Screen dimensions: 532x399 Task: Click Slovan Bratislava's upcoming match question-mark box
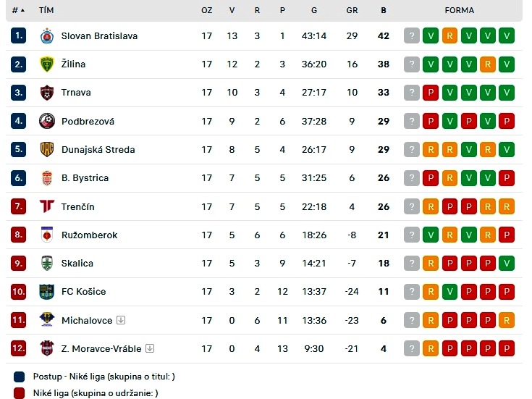(x=412, y=35)
